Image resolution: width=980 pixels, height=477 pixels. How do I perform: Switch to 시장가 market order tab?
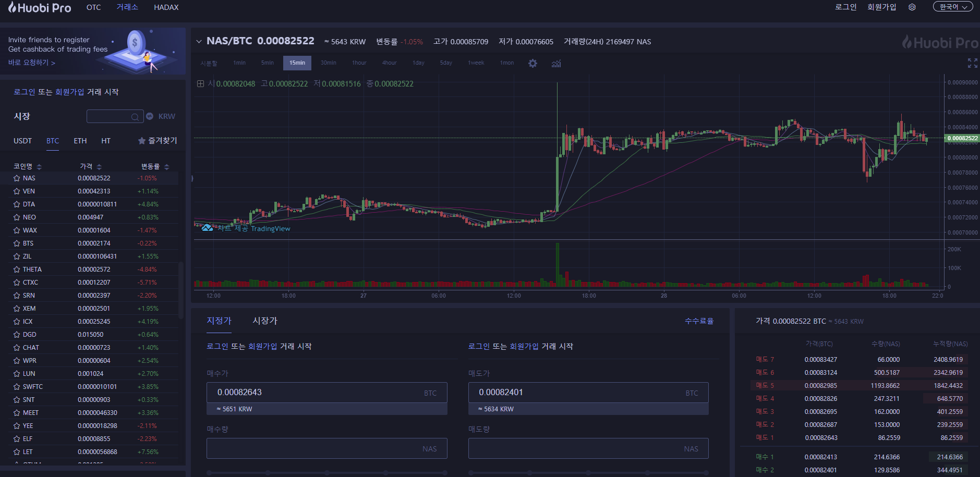coord(265,321)
